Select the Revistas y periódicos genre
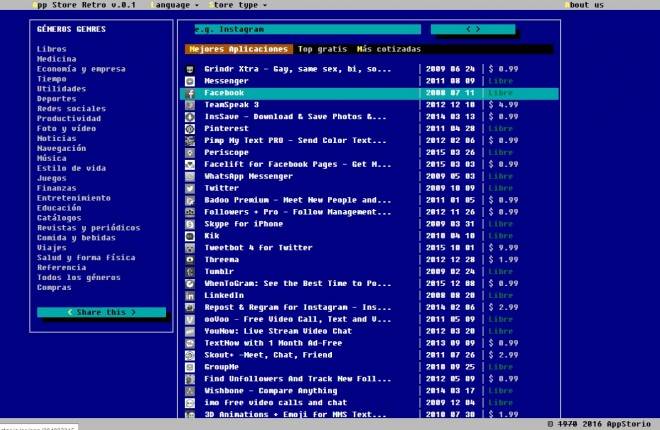 88,228
